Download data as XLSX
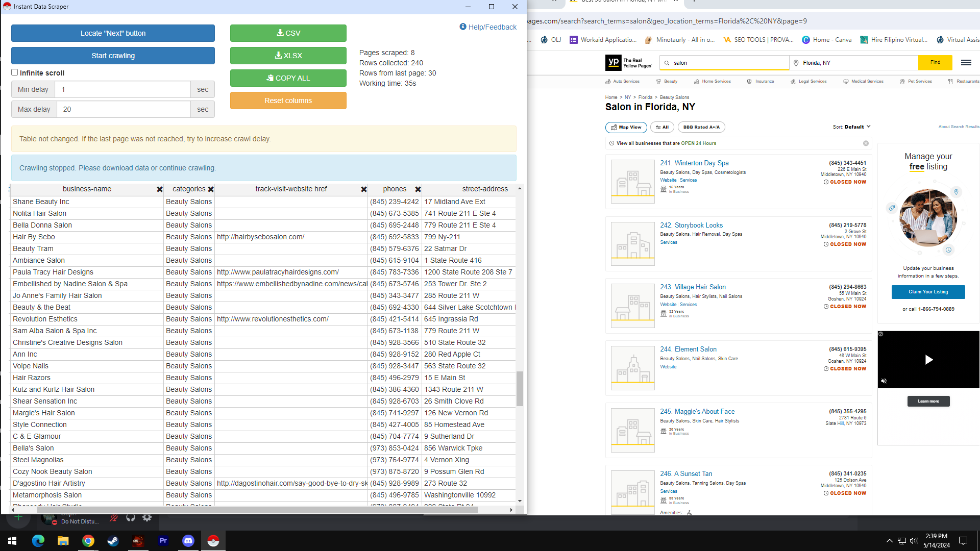 [288, 56]
